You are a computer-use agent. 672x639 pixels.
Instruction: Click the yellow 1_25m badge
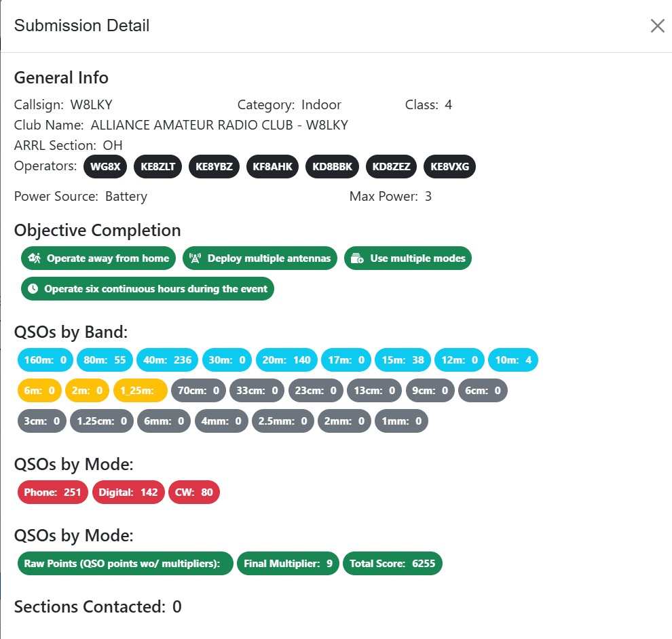tap(140, 391)
